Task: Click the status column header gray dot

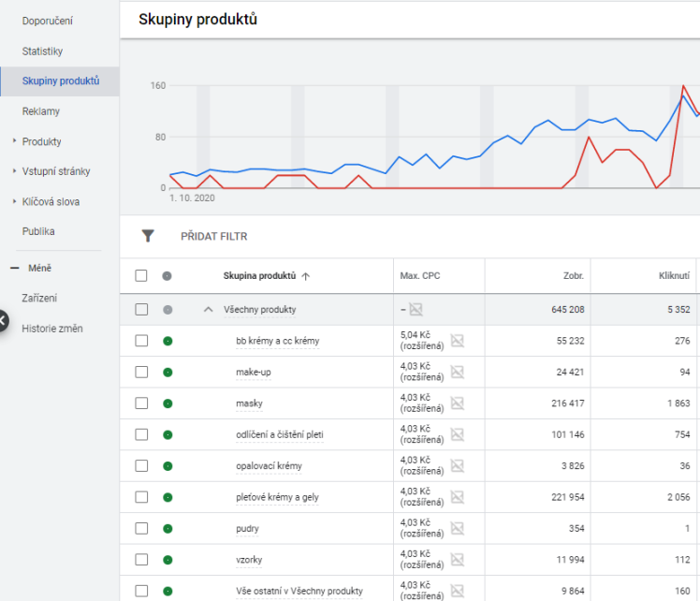Action: [167, 276]
